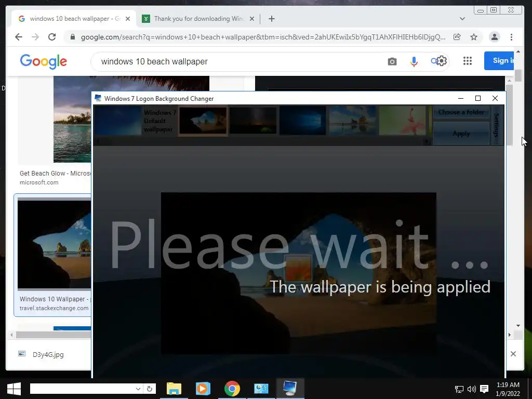Launch the media player taskbar icon

pos(203,389)
